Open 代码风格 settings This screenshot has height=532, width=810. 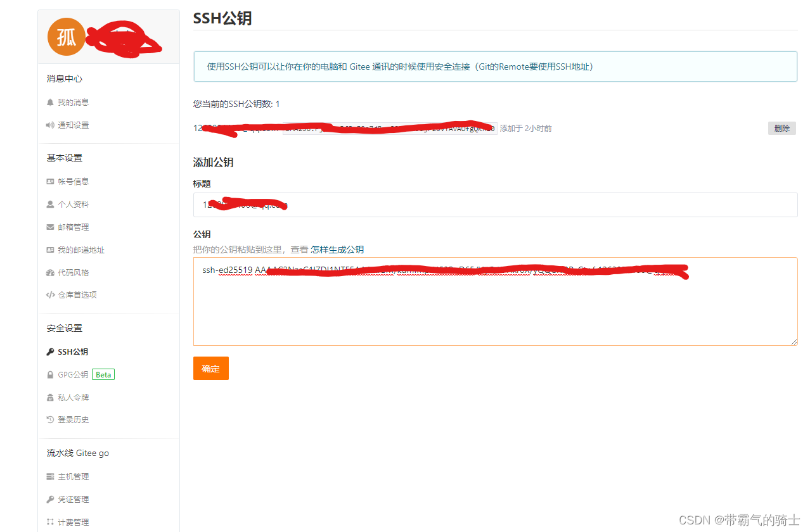point(73,272)
